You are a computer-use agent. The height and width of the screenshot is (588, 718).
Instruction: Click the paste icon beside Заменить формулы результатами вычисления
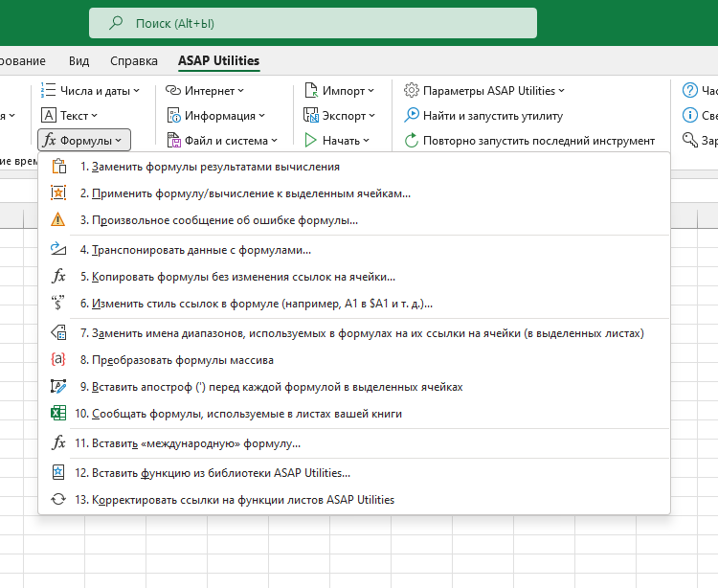pos(58,167)
